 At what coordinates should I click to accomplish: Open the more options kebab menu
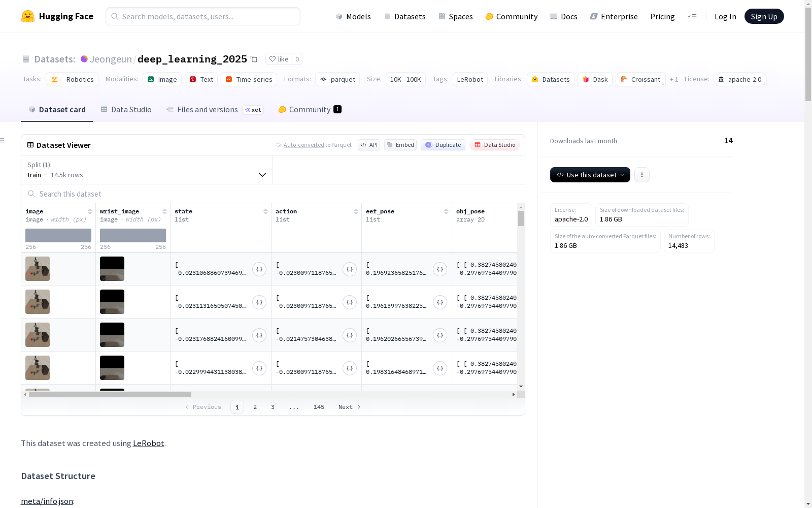tap(642, 175)
